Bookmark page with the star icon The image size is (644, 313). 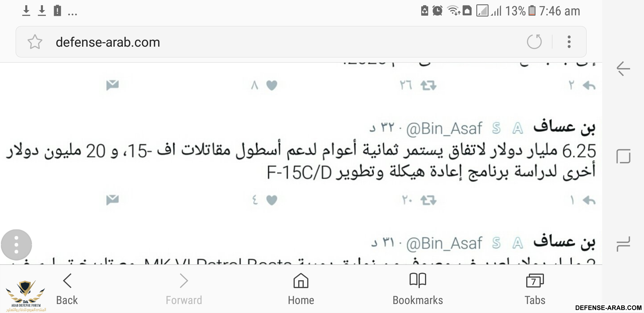click(x=35, y=42)
